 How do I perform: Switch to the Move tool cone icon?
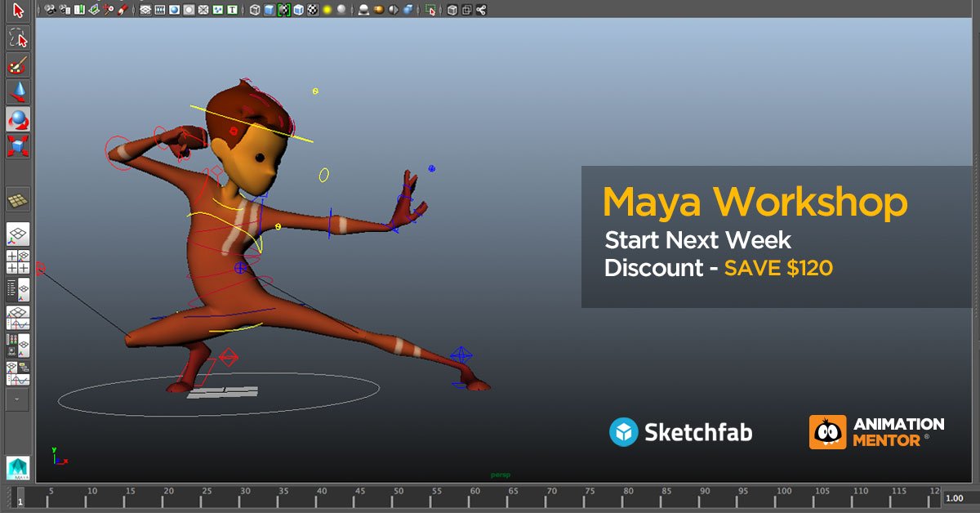(18, 91)
